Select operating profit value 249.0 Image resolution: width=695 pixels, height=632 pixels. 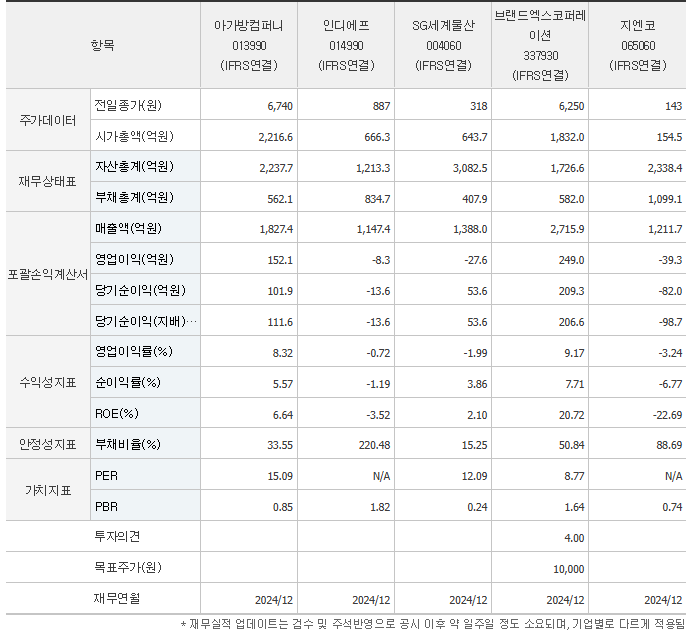pyautogui.click(x=571, y=260)
